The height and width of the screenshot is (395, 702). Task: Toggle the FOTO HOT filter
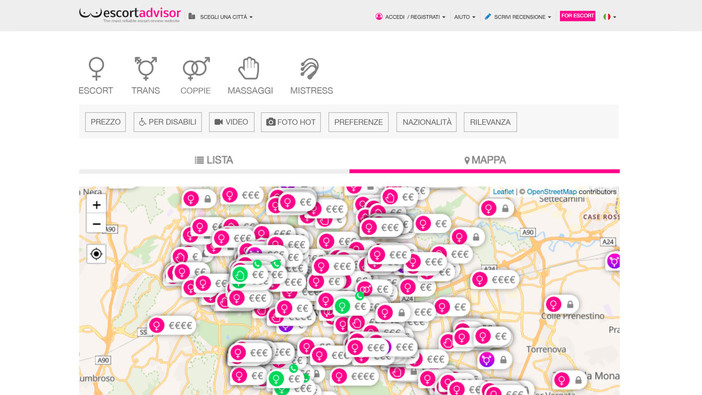coord(291,122)
